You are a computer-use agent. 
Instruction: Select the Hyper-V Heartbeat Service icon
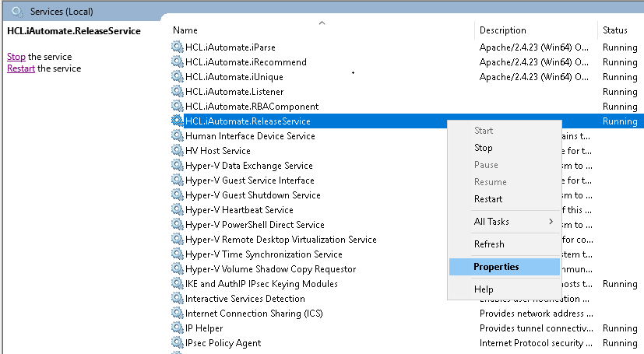coord(177,210)
